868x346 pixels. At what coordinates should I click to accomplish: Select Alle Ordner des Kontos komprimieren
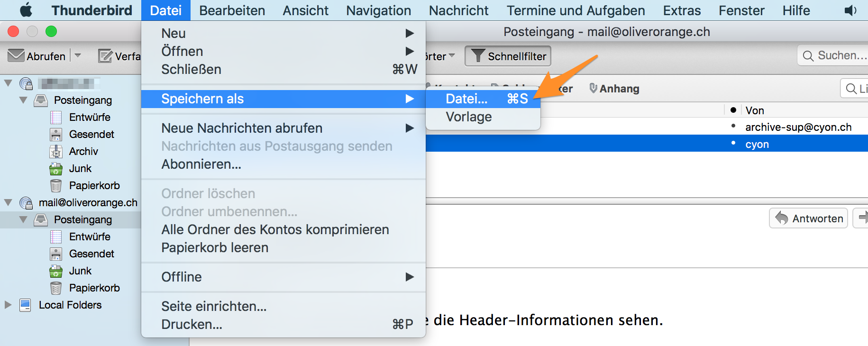pyautogui.click(x=283, y=229)
